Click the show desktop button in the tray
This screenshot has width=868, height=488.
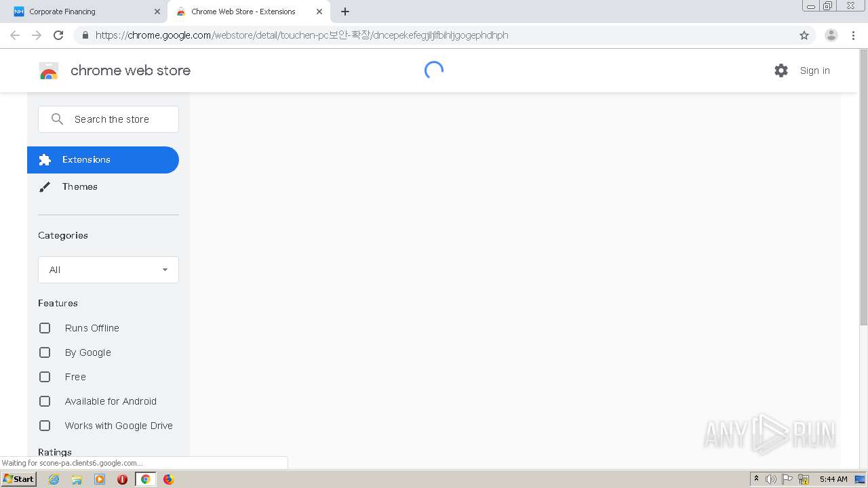tap(861, 479)
